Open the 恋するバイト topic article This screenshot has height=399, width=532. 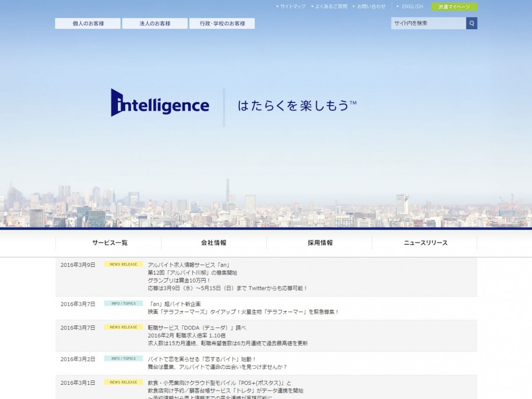[x=202, y=359]
